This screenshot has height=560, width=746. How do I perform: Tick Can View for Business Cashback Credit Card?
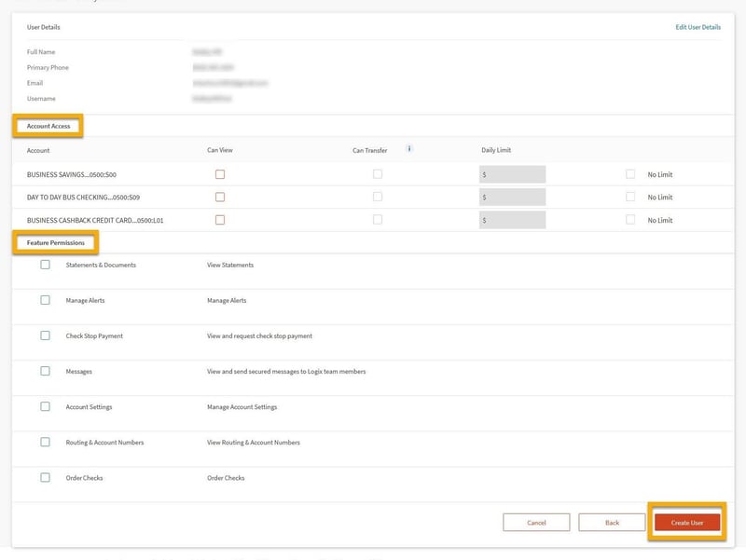[220, 220]
